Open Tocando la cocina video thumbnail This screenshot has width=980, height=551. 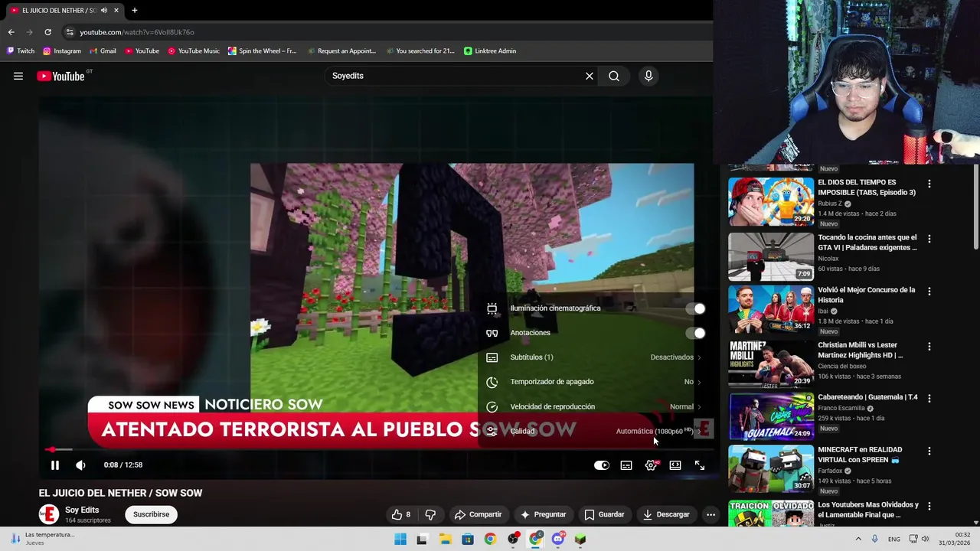click(x=771, y=257)
